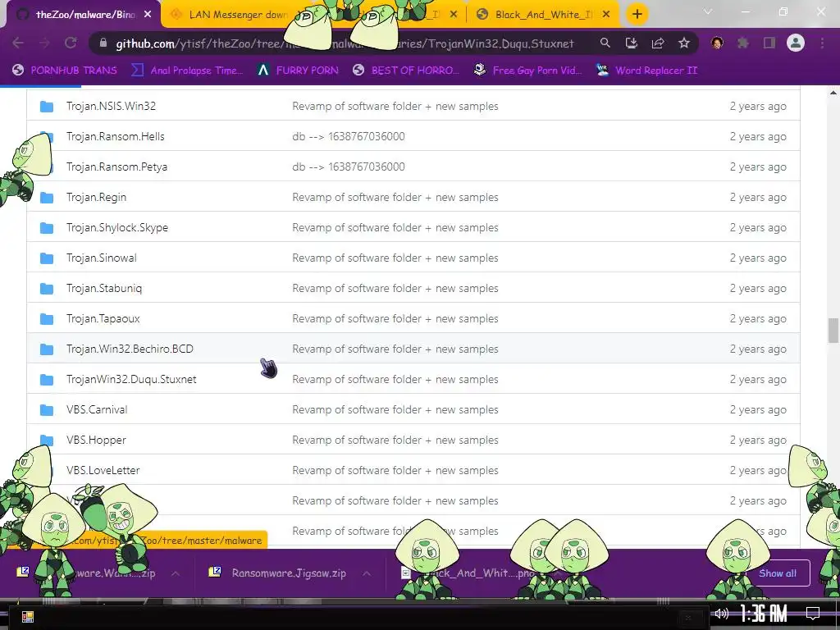Toggle the browser side panel
Screen dimensions: 840x630
pos(769,43)
